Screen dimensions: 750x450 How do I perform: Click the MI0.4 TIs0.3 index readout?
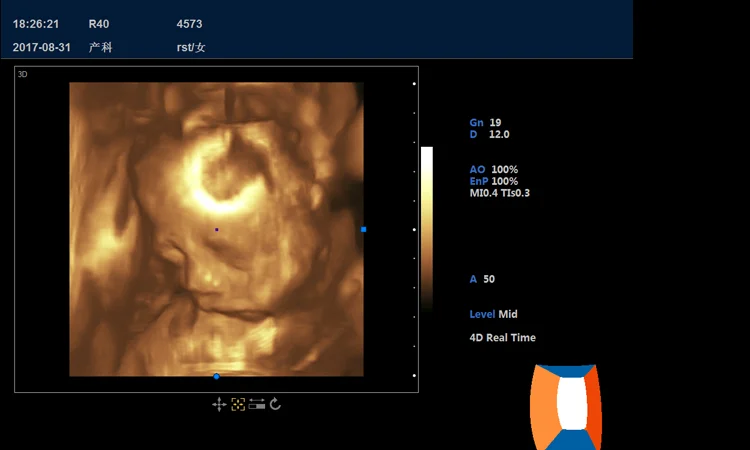pos(499,193)
